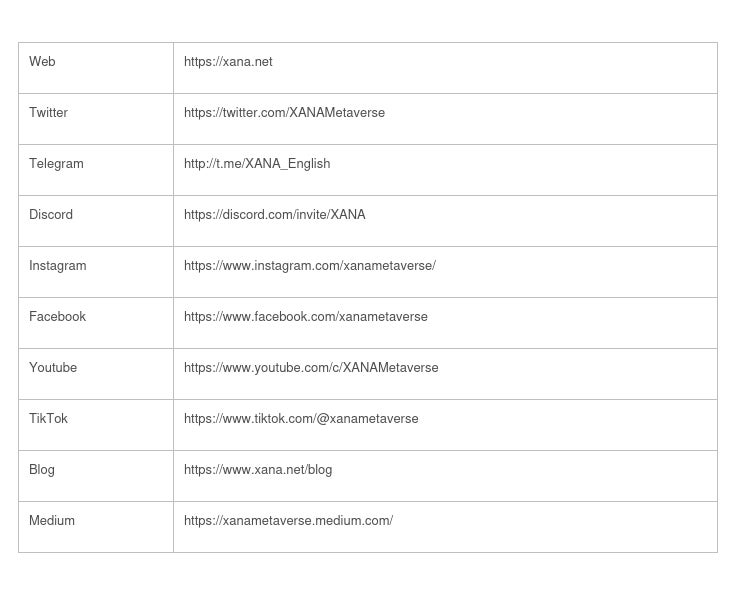Select the TikTok row label

point(48,419)
